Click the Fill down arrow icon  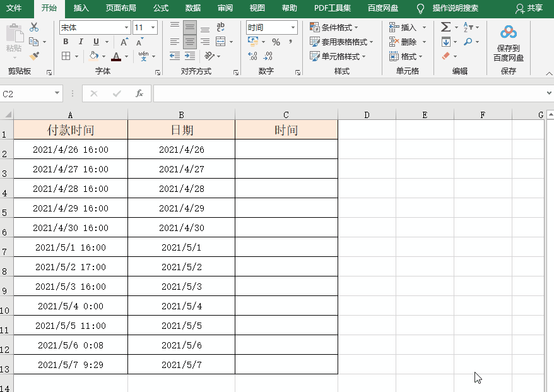click(446, 42)
